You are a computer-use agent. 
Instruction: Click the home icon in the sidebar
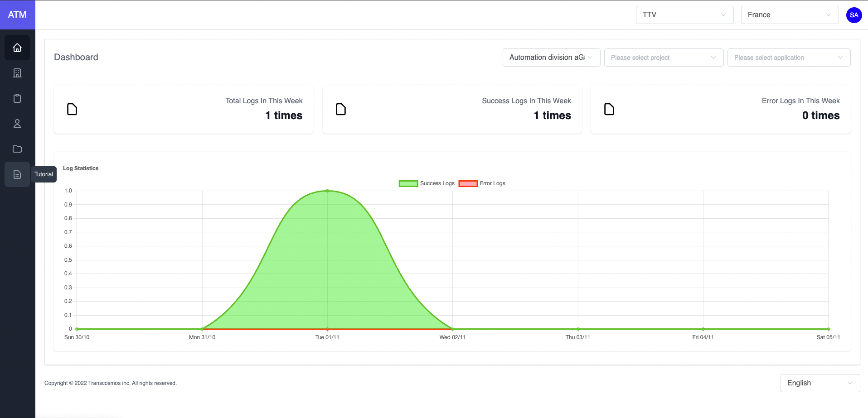coord(17,48)
